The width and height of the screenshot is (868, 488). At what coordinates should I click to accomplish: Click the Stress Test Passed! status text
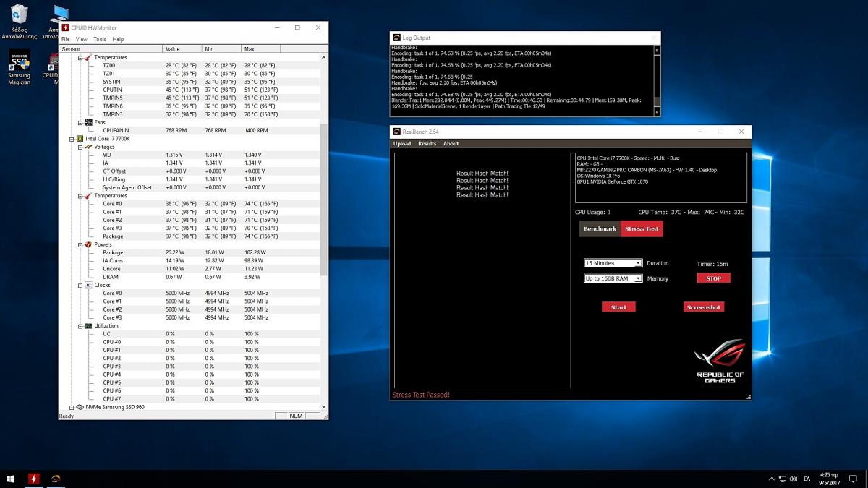421,395
